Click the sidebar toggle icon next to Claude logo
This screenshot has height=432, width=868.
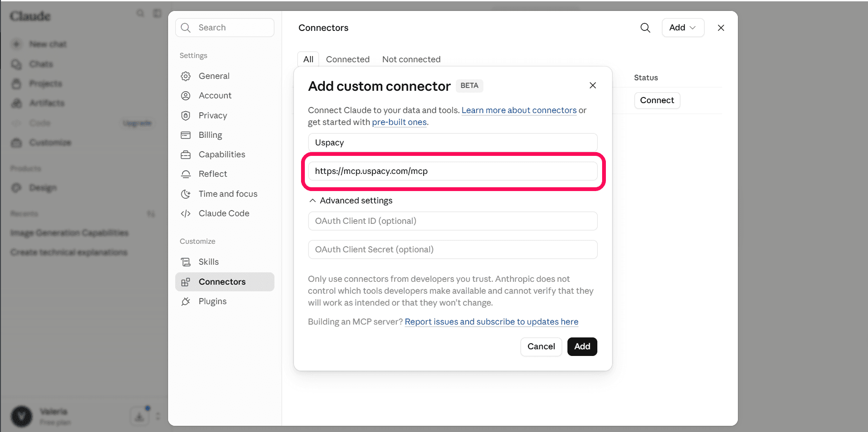pyautogui.click(x=157, y=13)
